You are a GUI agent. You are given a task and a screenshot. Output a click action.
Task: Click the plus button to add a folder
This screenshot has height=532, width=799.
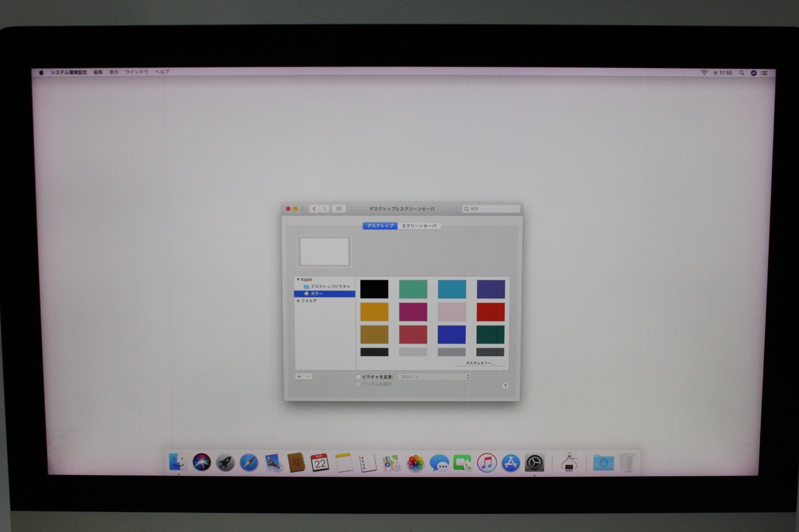[x=299, y=377]
